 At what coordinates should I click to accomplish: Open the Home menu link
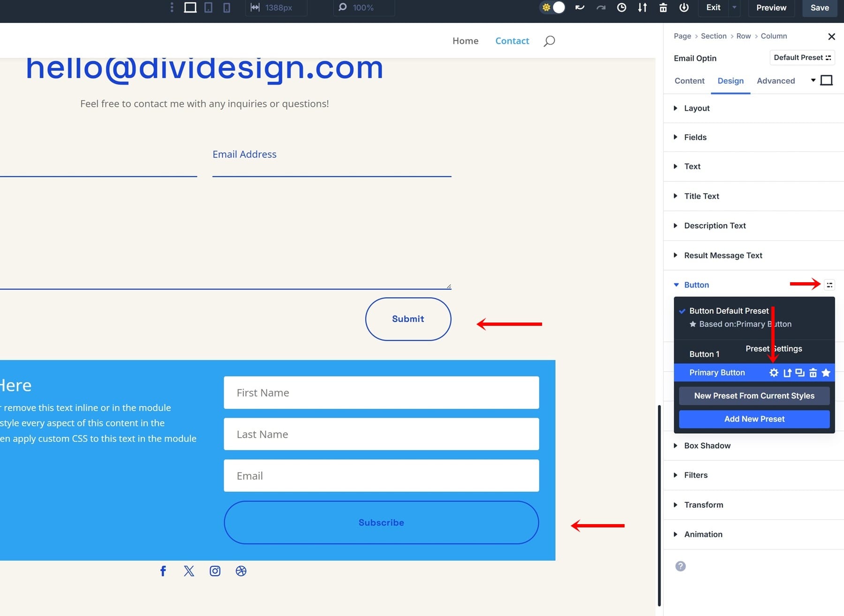coord(465,41)
